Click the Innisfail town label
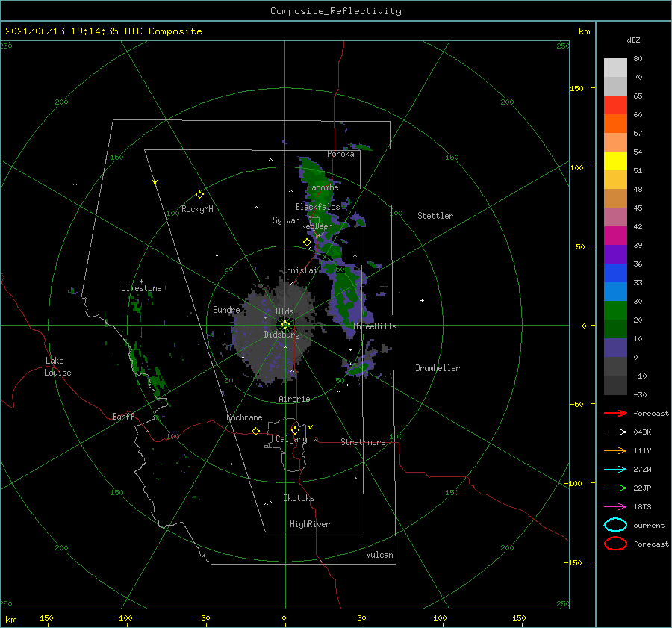Screen dimensions: 672x628 click(x=302, y=270)
